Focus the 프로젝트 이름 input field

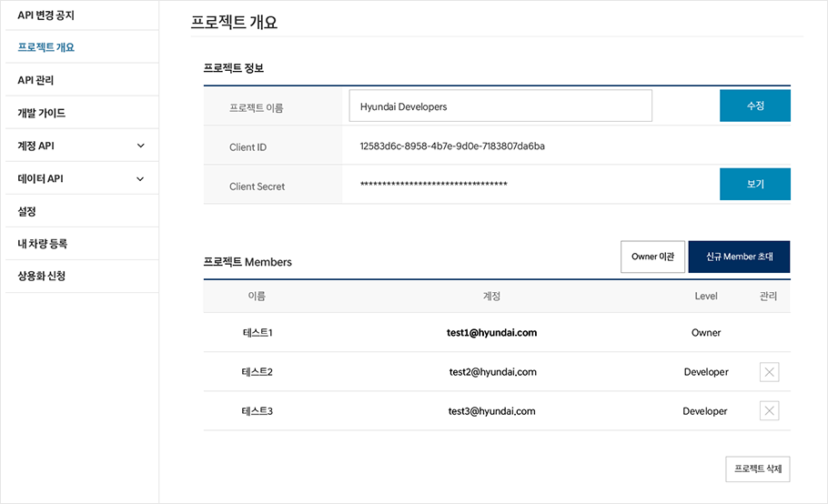point(500,106)
